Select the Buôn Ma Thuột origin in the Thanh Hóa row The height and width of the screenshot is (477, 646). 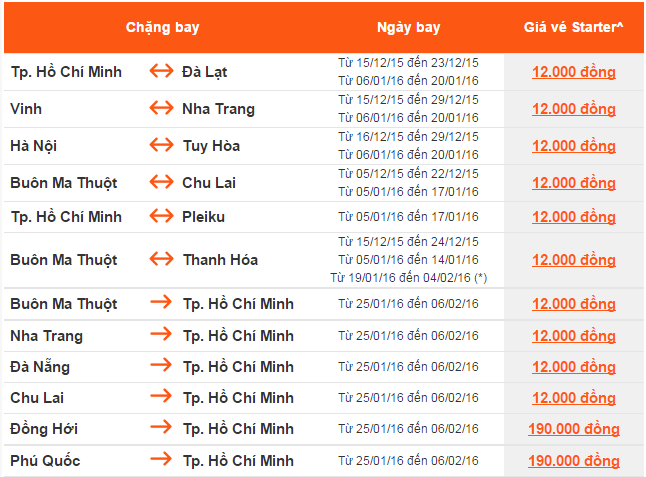click(63, 260)
